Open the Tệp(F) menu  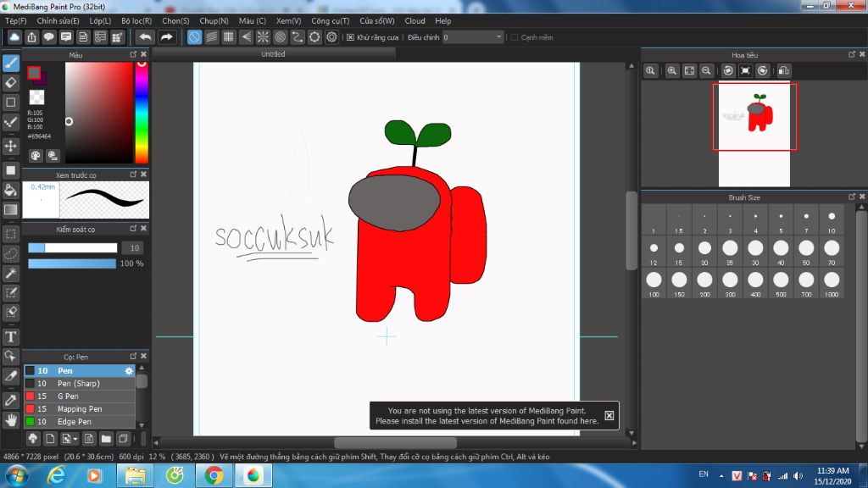(16, 21)
